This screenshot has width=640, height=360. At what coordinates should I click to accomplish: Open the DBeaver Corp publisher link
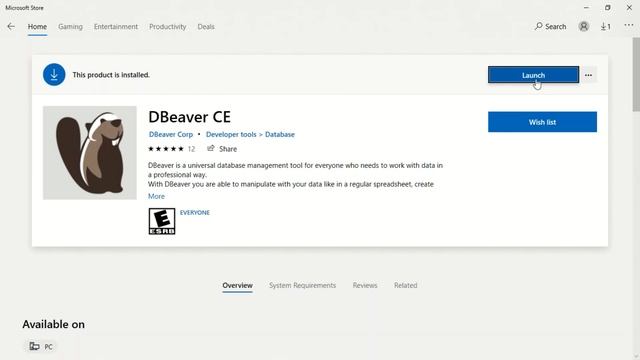[x=171, y=134]
